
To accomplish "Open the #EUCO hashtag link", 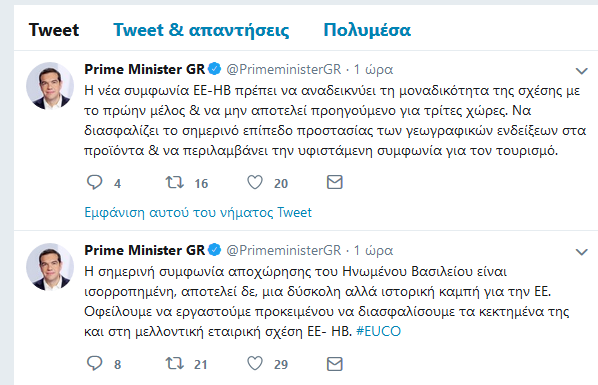I will tap(378, 331).
